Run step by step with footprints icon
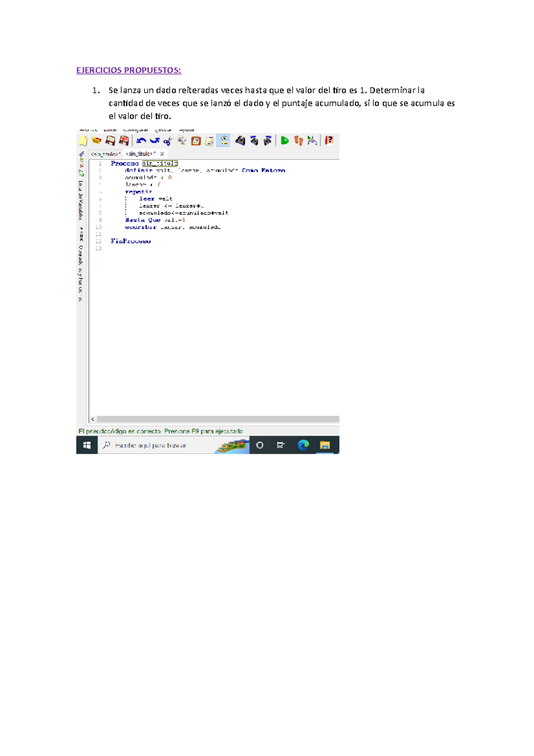This screenshot has width=534, height=756. pyautogui.click(x=299, y=141)
